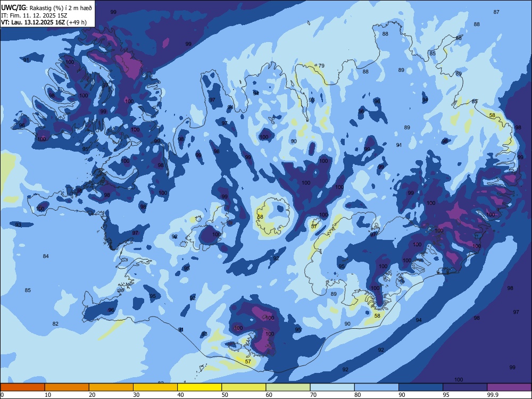The image size is (532, 399).
Task: Click the '95' label under the legend bar
Action: point(446,395)
